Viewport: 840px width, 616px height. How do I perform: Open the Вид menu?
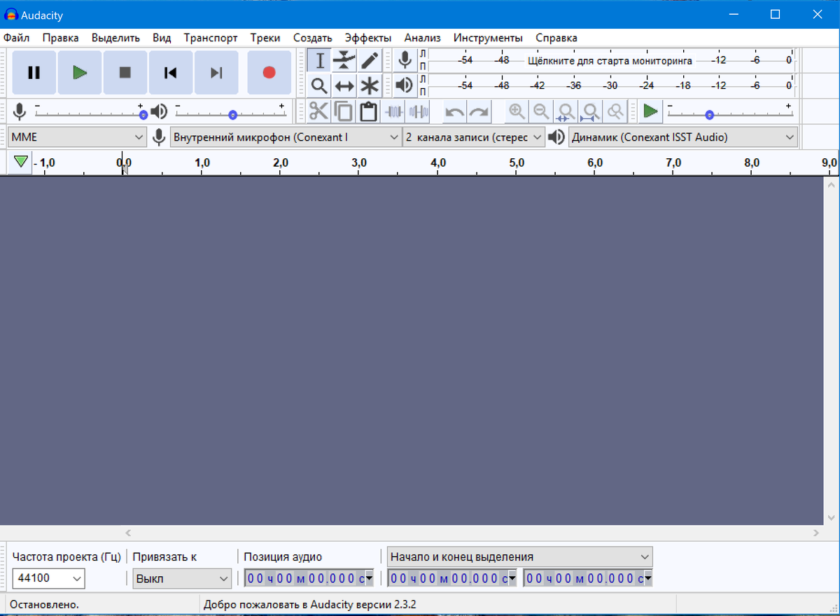pyautogui.click(x=162, y=38)
